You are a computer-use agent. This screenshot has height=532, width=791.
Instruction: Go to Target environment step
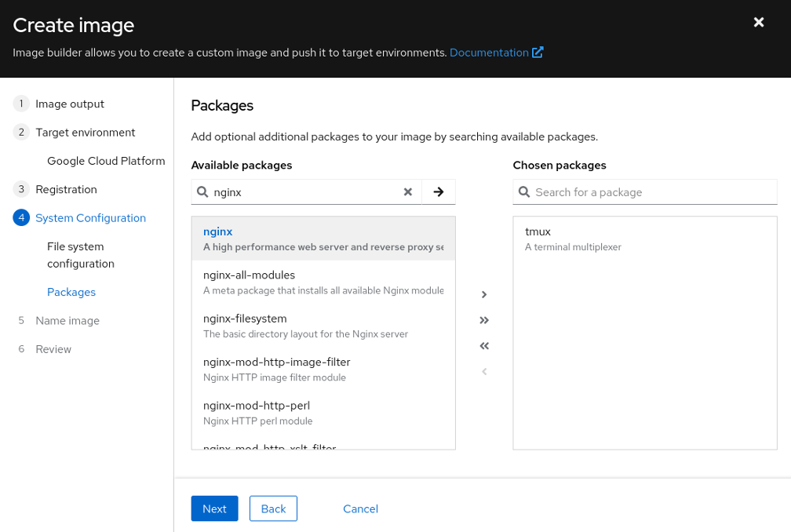[85, 133]
